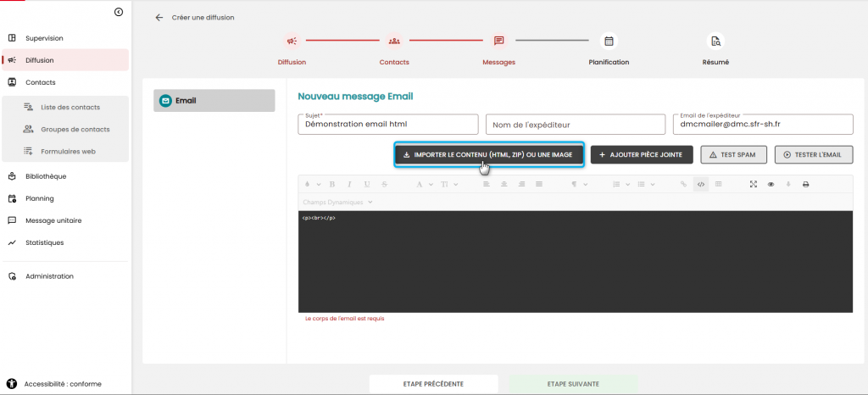Viewport: 868px width, 395px height.
Task: Open the ordered list dropdown
Action: [620, 184]
